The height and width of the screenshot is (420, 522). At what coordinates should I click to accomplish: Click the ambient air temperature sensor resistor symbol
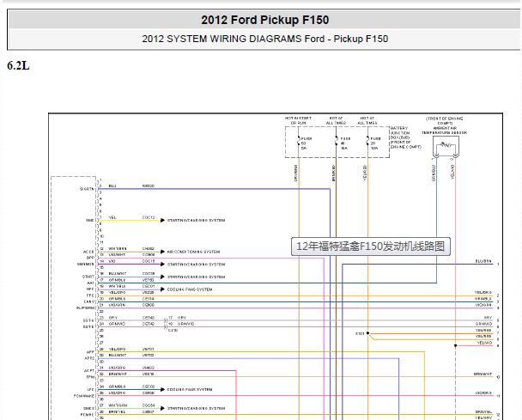click(446, 145)
